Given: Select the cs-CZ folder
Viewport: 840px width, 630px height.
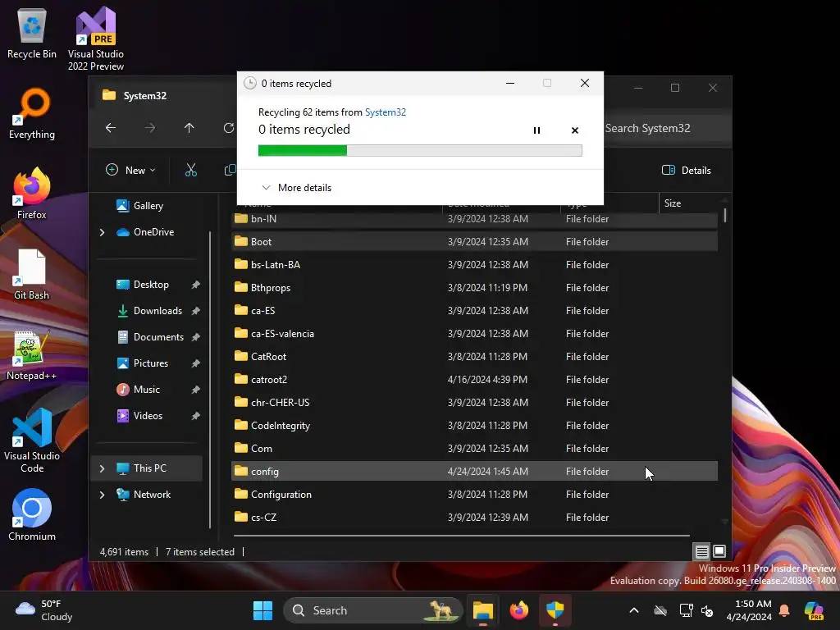Looking at the screenshot, I should tap(474, 518).
